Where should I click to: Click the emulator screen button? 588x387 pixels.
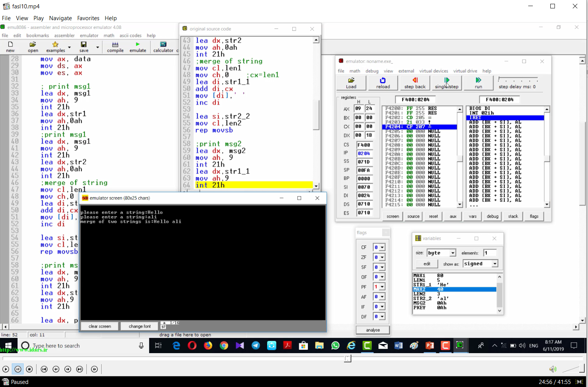[393, 217]
